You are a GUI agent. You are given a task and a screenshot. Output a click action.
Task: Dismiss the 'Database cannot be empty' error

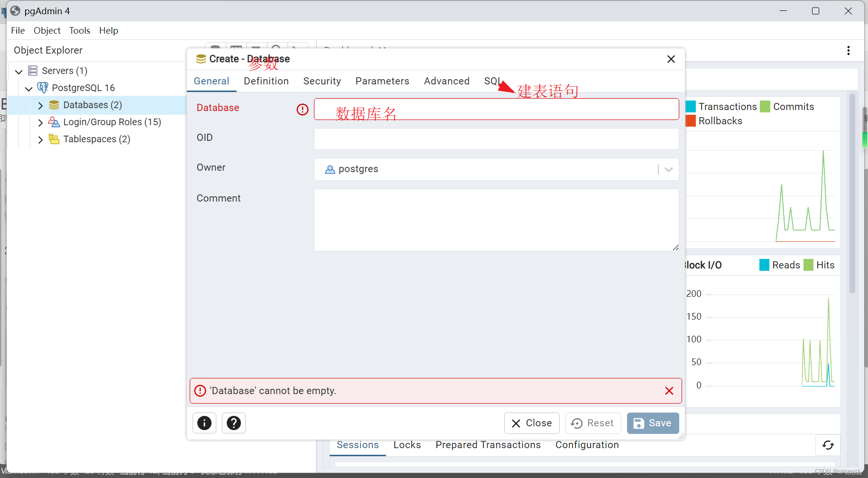pos(669,391)
